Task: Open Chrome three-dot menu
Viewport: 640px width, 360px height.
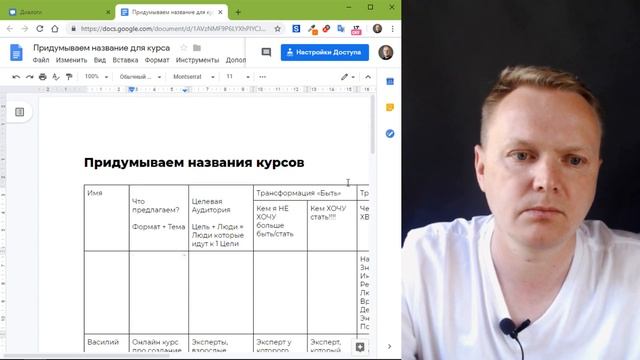Action: [393, 29]
